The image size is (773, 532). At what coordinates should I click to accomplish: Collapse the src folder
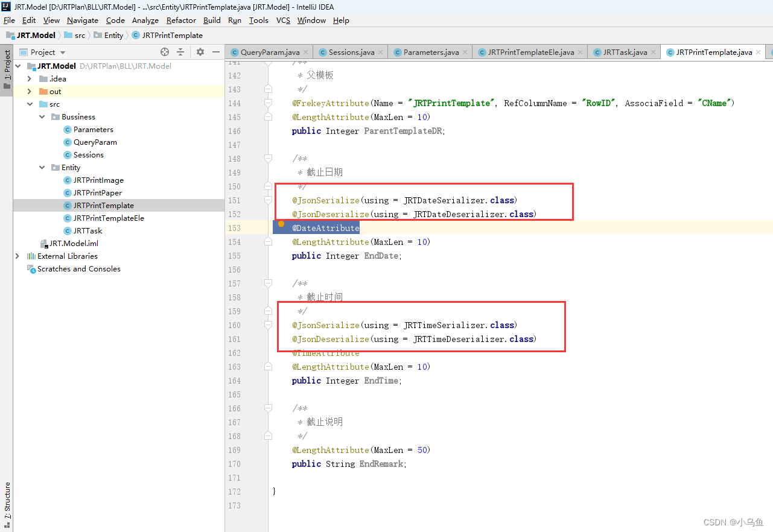29,104
